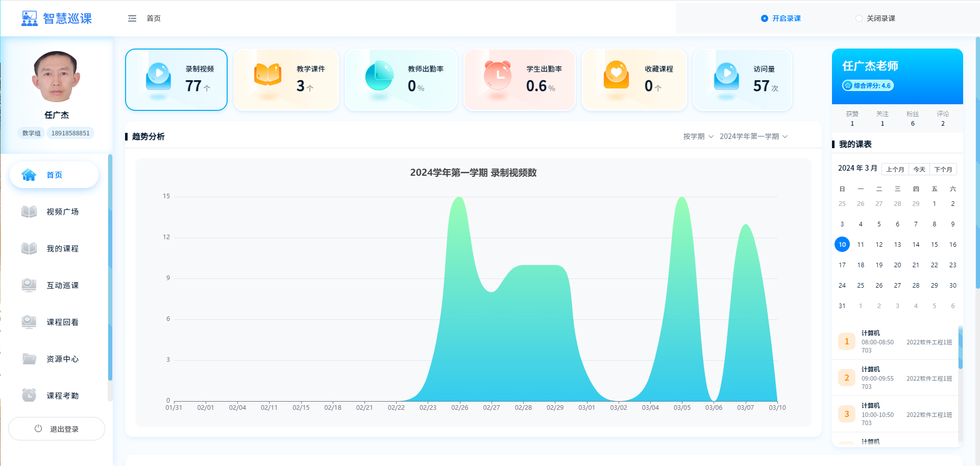Select March 15 in the calendar
This screenshot has width=980, height=466.
pos(934,245)
